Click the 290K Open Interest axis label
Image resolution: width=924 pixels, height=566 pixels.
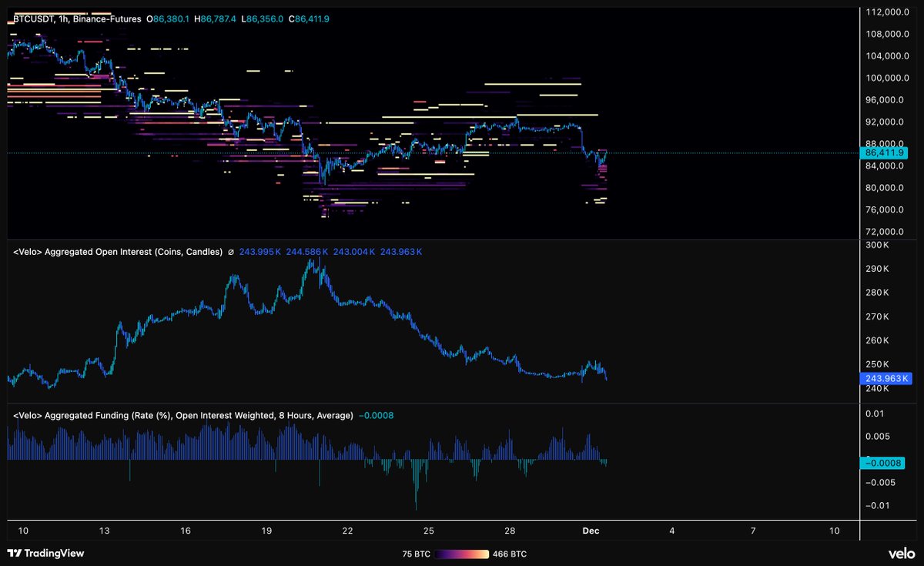pyautogui.click(x=877, y=269)
